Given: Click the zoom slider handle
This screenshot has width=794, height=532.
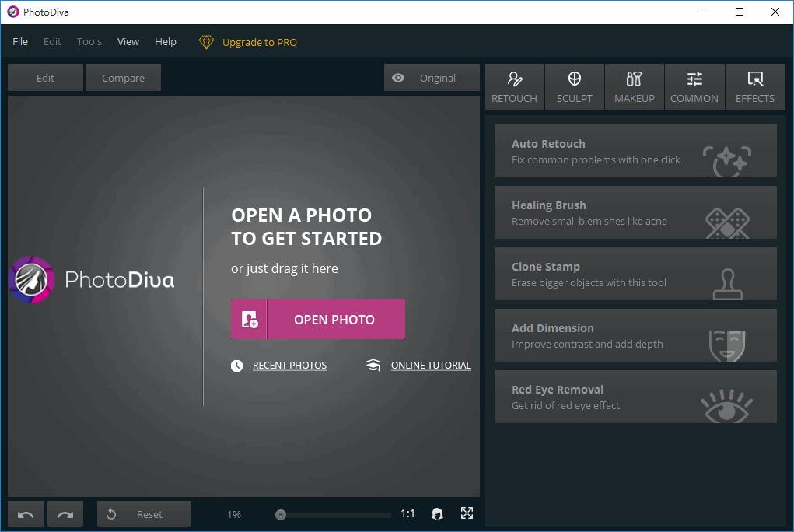Looking at the screenshot, I should (x=281, y=515).
